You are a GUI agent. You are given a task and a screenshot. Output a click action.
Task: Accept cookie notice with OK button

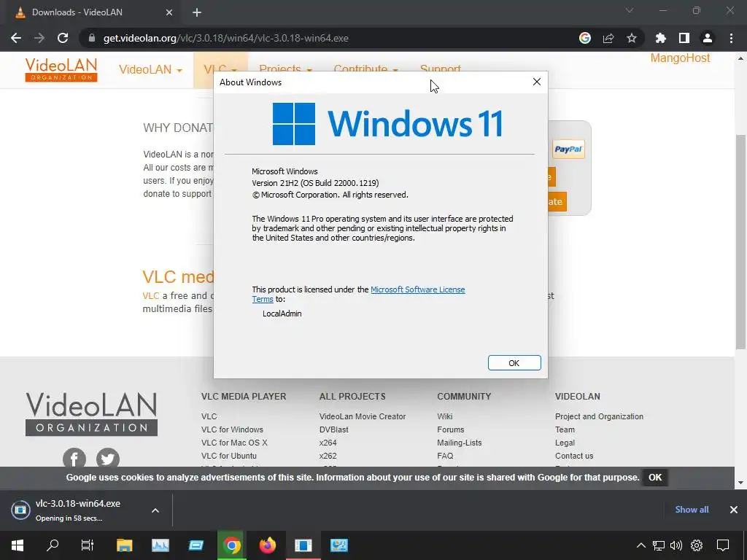(655, 478)
